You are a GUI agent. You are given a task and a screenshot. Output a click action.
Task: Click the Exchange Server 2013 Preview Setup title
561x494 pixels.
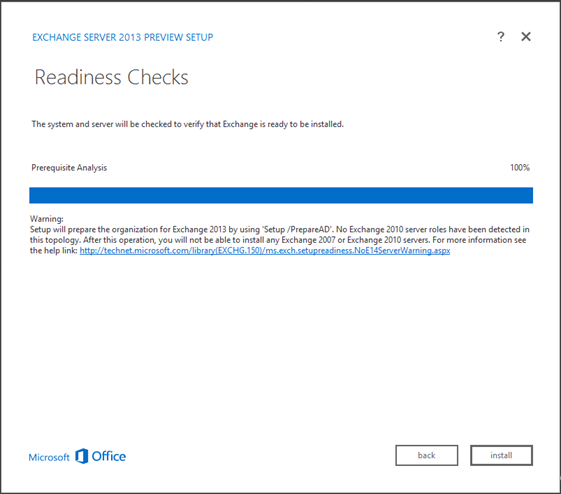click(x=123, y=37)
